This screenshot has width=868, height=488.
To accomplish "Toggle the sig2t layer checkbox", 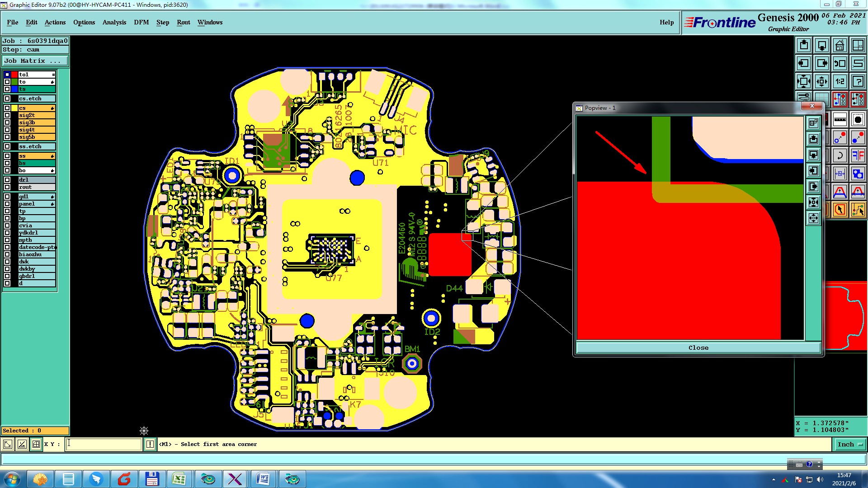I will [x=7, y=115].
